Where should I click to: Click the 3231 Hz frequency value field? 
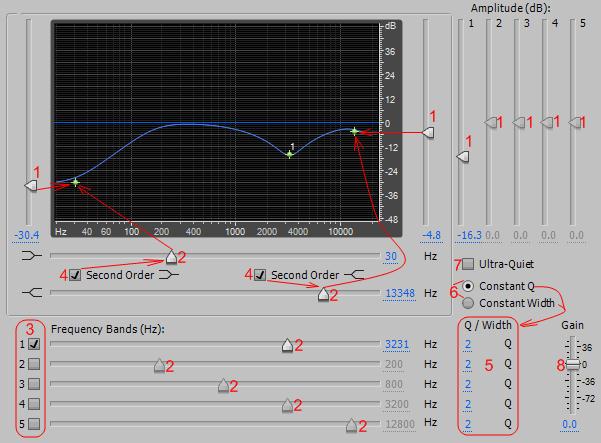[x=397, y=344]
